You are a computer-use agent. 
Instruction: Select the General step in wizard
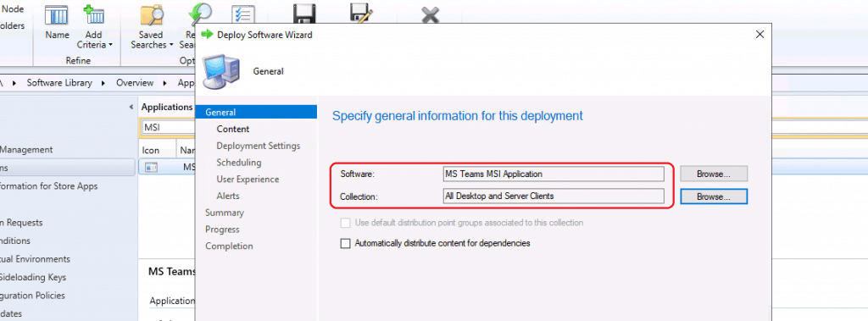(x=256, y=113)
